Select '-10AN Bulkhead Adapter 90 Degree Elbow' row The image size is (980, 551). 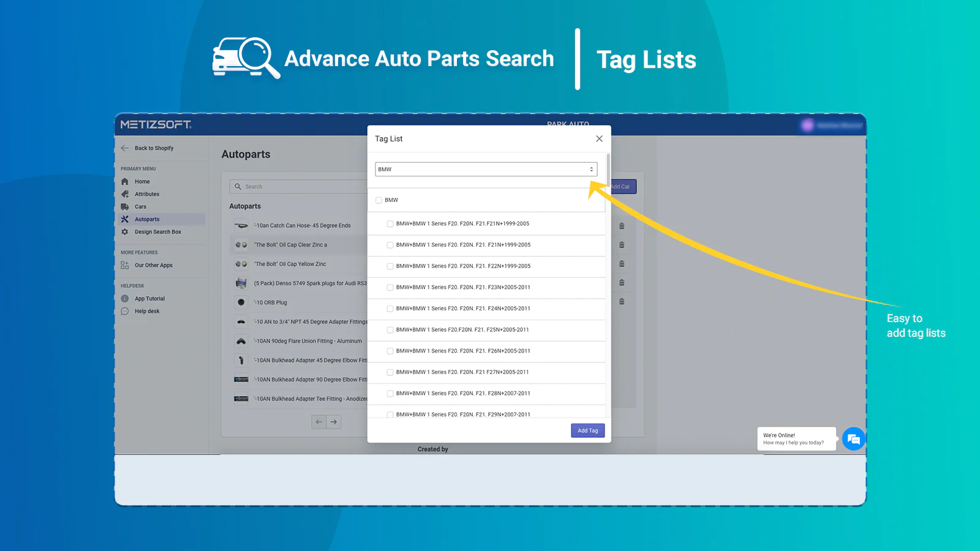pyautogui.click(x=311, y=380)
